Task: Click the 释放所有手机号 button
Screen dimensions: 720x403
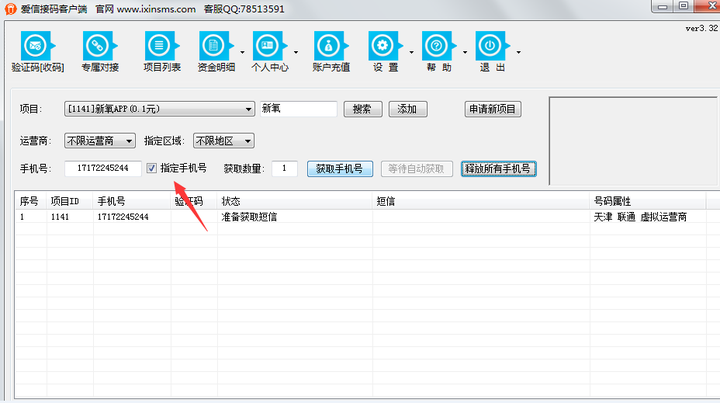Action: pos(499,169)
